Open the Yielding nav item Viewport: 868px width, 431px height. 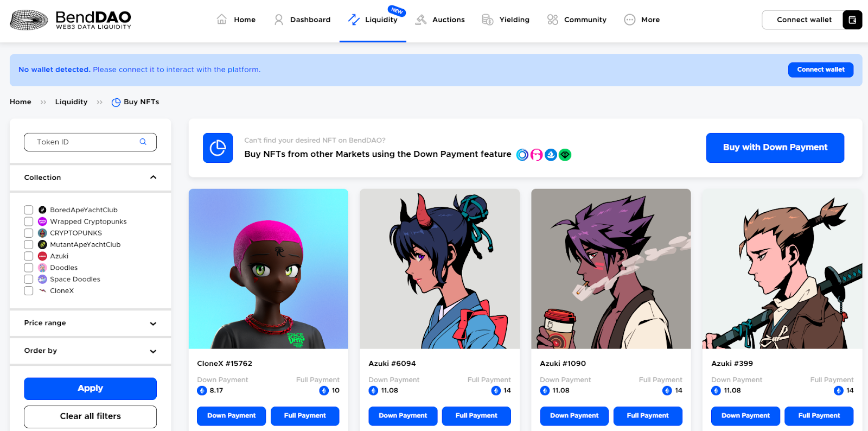[x=506, y=20]
